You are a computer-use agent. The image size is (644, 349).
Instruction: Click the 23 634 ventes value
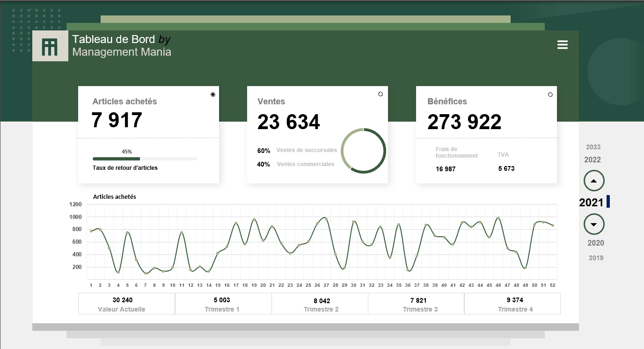point(289,122)
